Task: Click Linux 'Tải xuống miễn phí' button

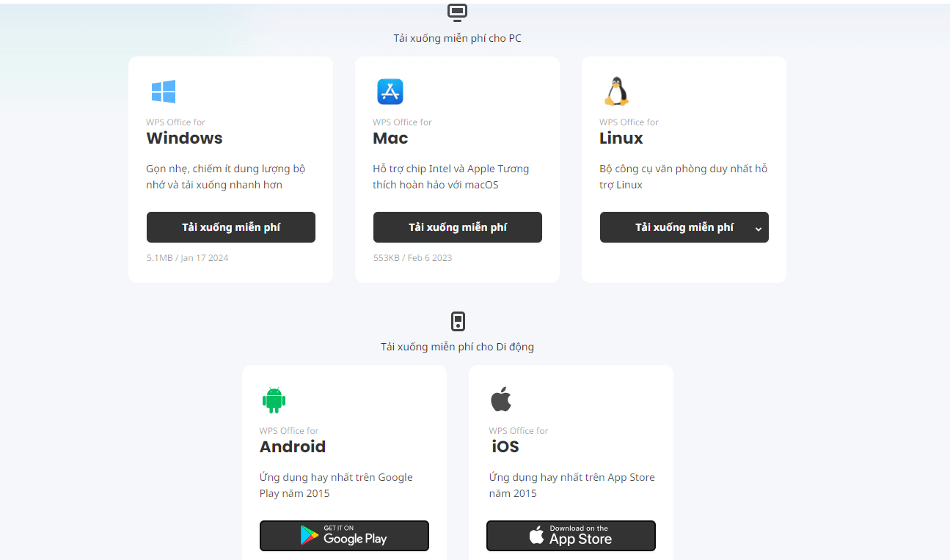Action: point(675,227)
